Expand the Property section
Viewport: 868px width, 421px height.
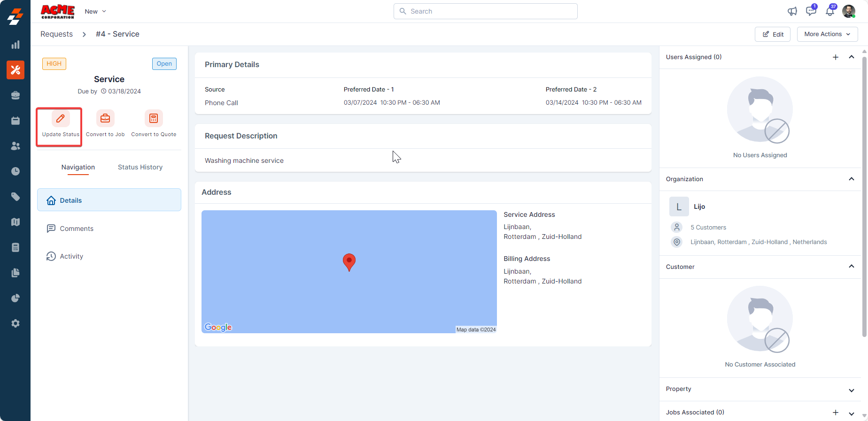[852, 390]
